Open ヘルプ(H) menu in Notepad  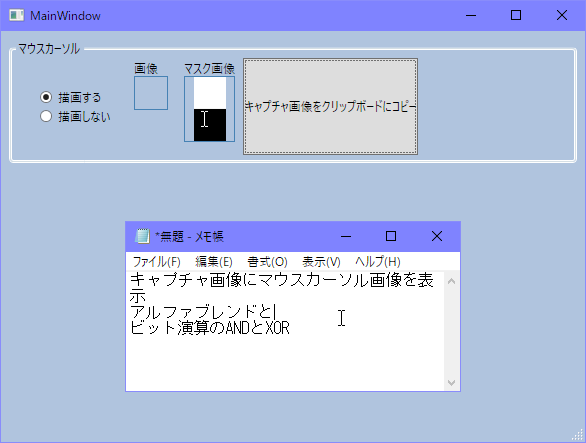click(378, 262)
